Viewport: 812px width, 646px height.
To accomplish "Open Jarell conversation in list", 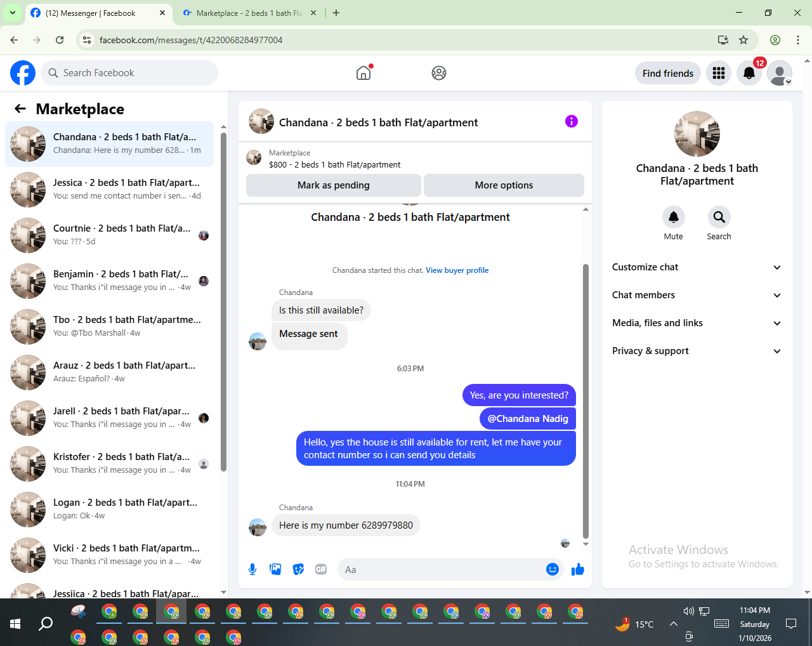I will coord(109,418).
